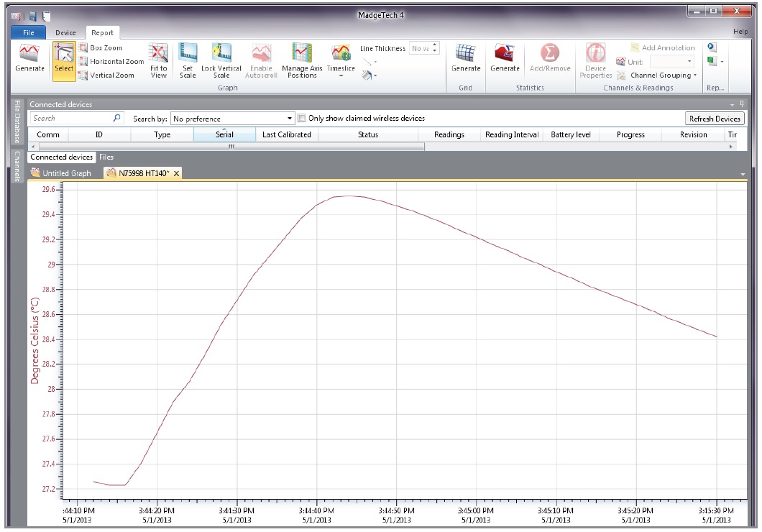Image resolution: width=762 pixels, height=532 pixels.
Task: Click into the device Search field
Action: point(70,119)
